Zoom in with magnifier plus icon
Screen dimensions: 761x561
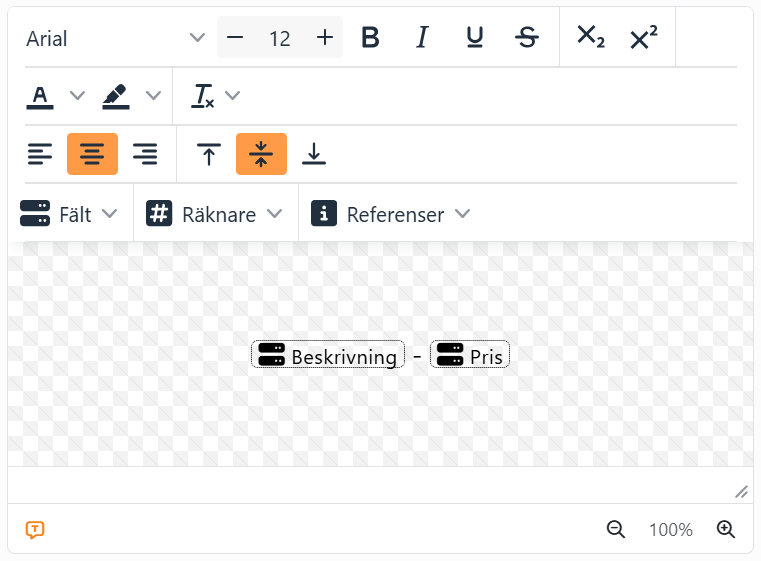[726, 529]
